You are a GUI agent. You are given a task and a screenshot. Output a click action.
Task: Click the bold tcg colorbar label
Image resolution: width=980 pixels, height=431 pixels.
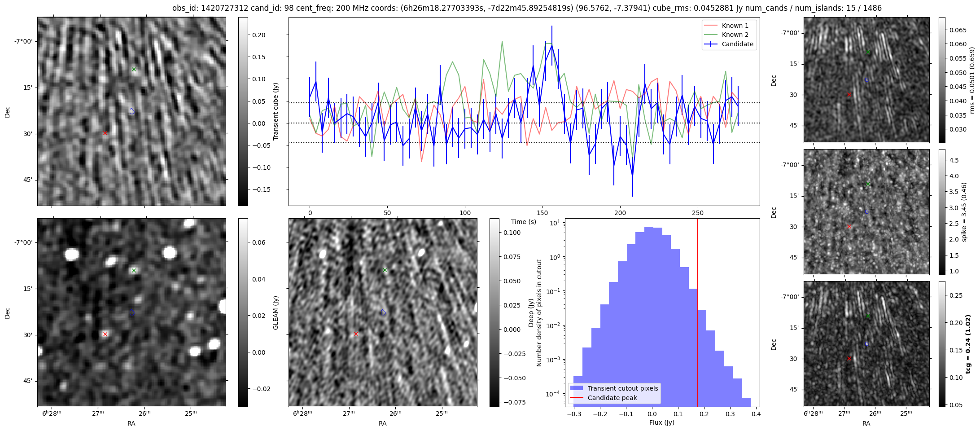(968, 344)
